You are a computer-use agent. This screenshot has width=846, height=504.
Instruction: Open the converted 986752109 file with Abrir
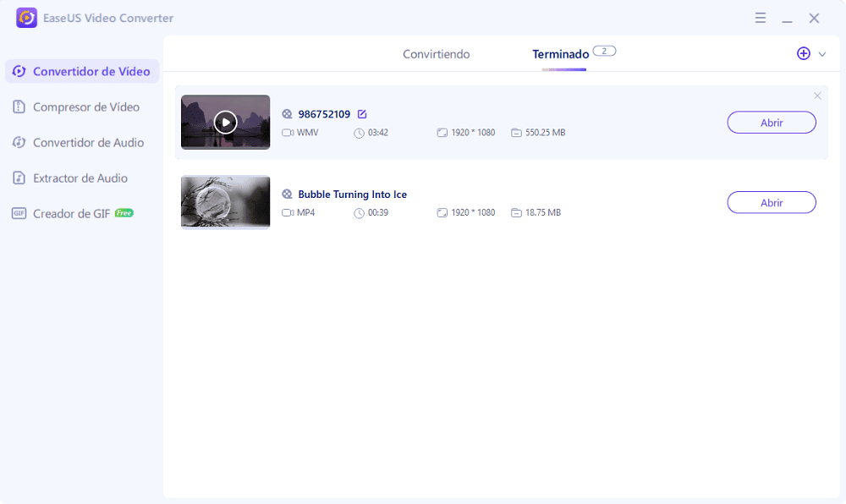point(772,123)
